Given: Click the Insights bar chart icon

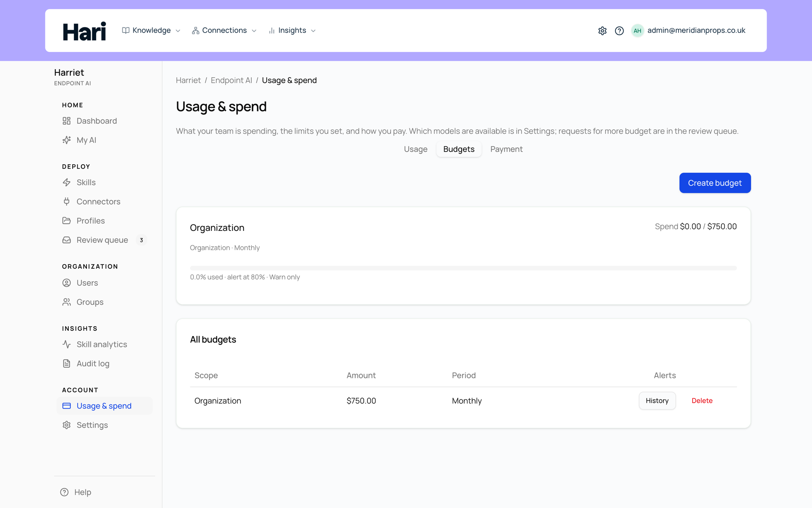Looking at the screenshot, I should [272, 30].
